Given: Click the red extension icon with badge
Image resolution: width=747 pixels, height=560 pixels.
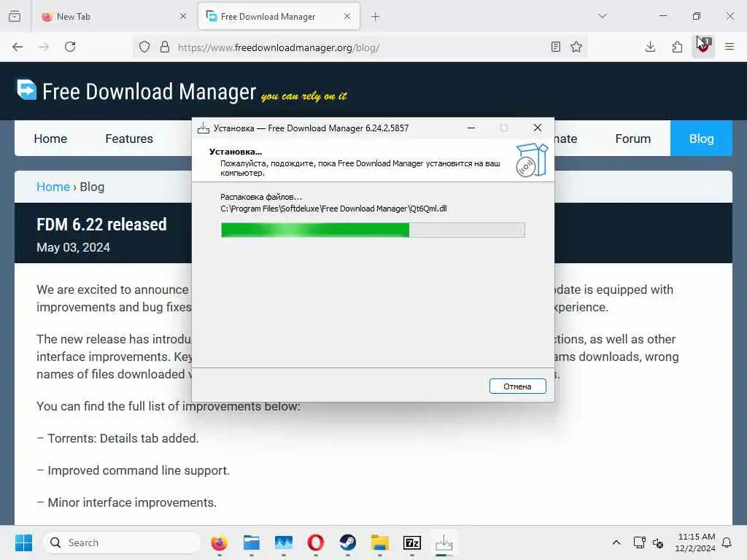Looking at the screenshot, I should 703,47.
